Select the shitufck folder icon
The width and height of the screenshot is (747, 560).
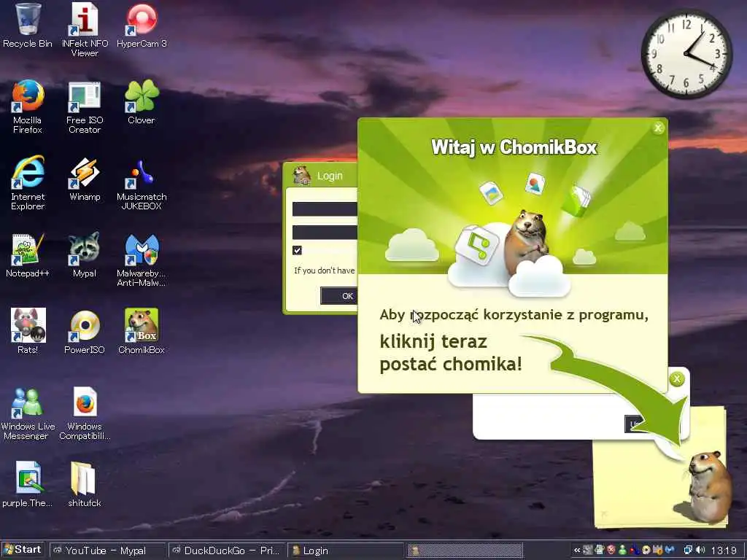(85, 484)
